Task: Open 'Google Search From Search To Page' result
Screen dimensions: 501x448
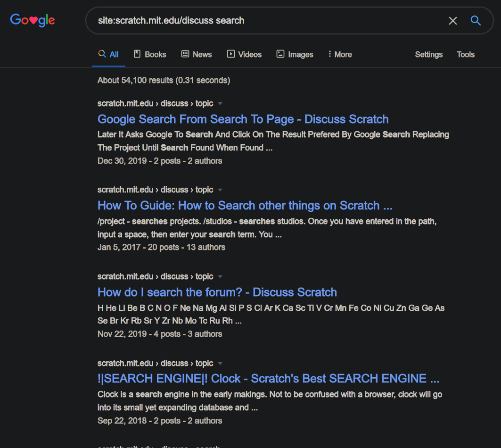Action: 243,119
